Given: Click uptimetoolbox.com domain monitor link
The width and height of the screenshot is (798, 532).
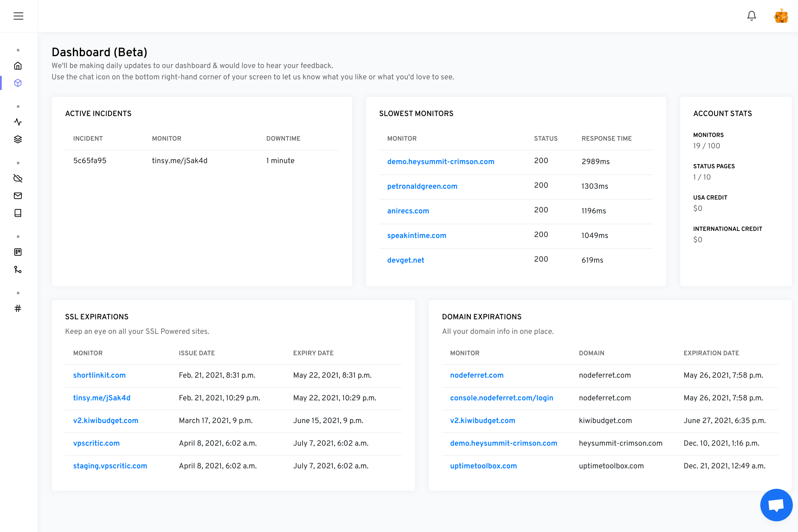Looking at the screenshot, I should (x=483, y=466).
